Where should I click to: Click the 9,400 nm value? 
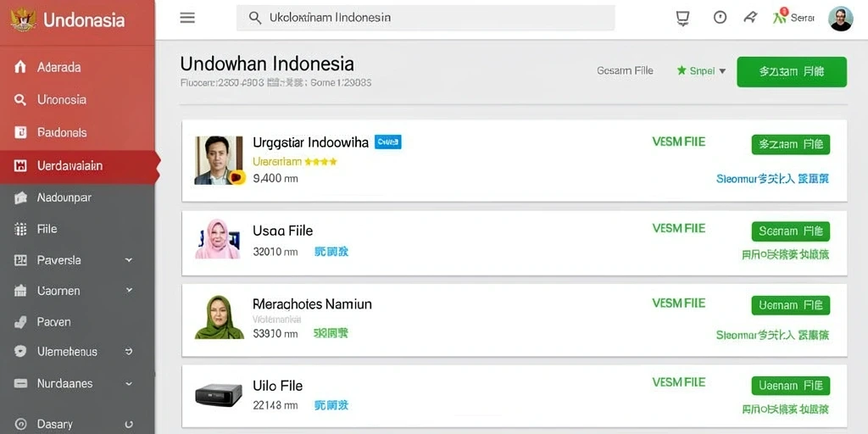tap(275, 179)
